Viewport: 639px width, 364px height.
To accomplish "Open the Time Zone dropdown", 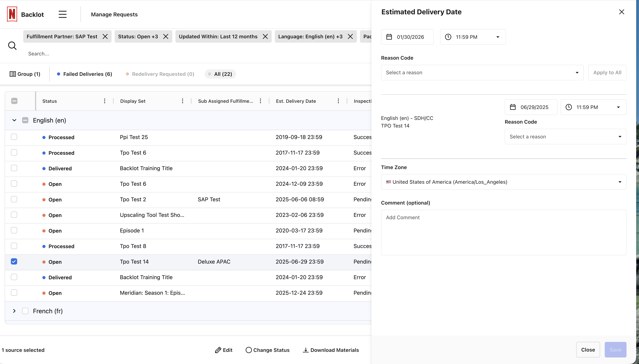I will tap(503, 182).
